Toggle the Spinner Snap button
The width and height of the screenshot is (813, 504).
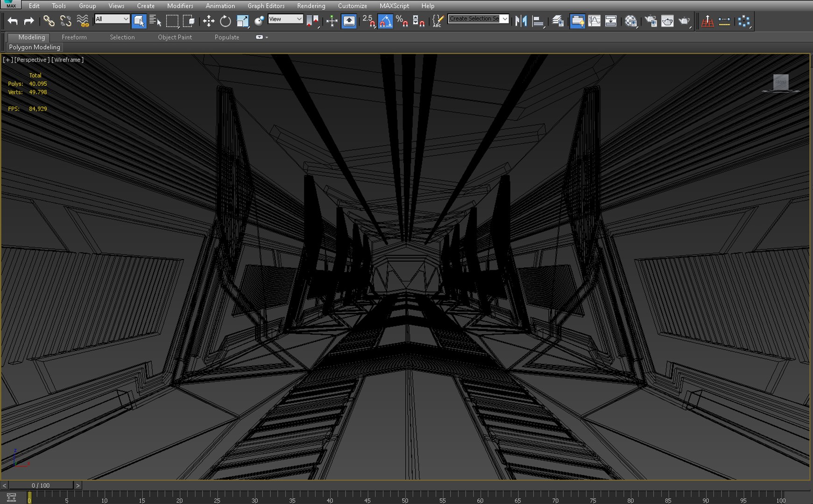418,21
